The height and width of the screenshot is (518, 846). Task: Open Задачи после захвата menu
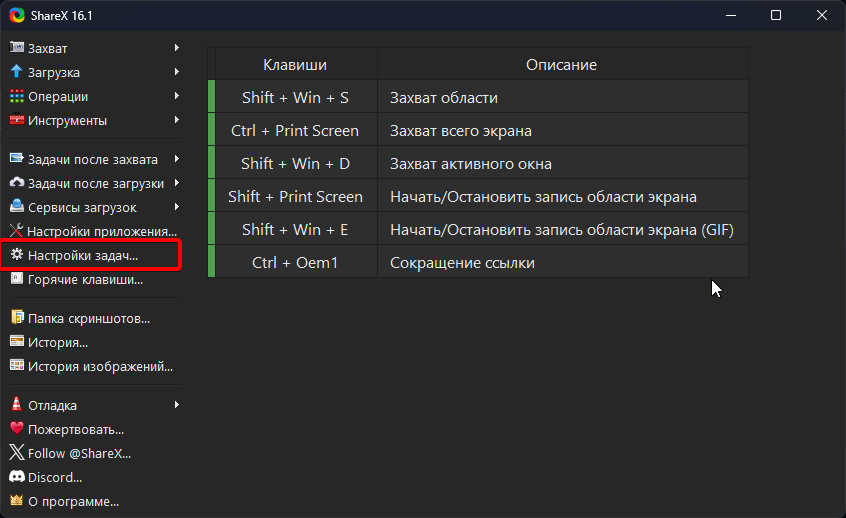(x=94, y=159)
